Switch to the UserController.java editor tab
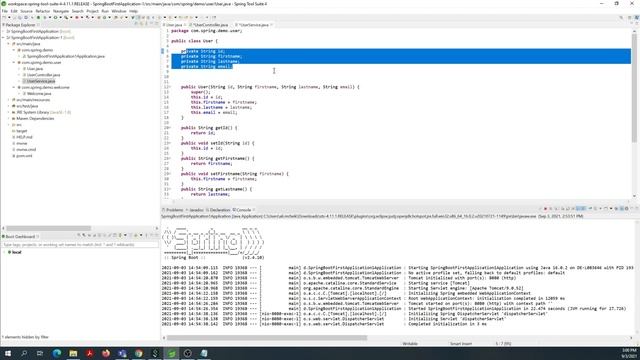 click(x=211, y=25)
